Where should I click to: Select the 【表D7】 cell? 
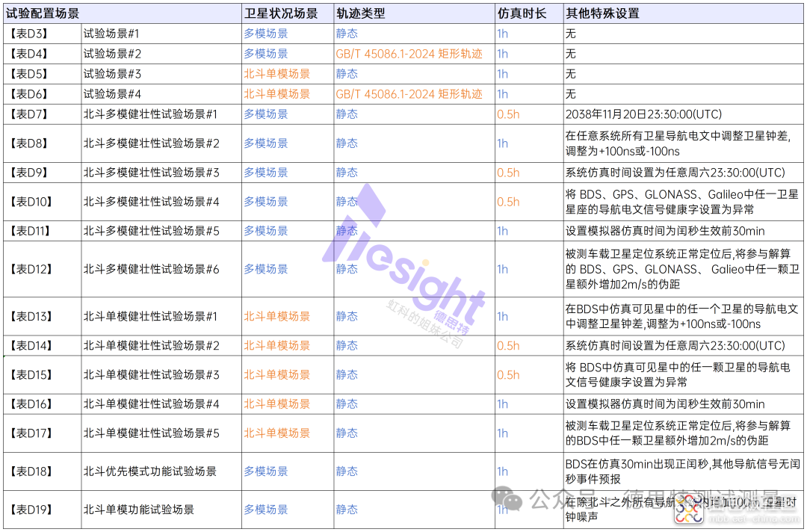point(42,114)
